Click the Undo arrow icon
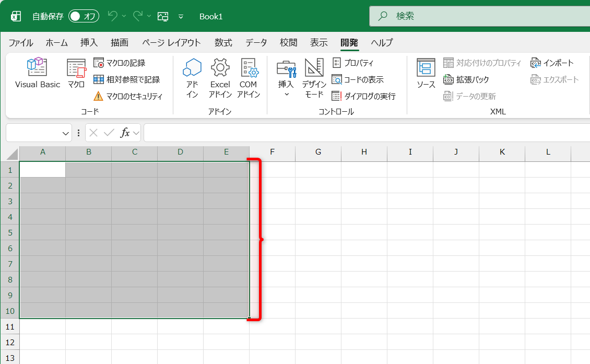Screen dimensions: 590x364 tap(112, 16)
